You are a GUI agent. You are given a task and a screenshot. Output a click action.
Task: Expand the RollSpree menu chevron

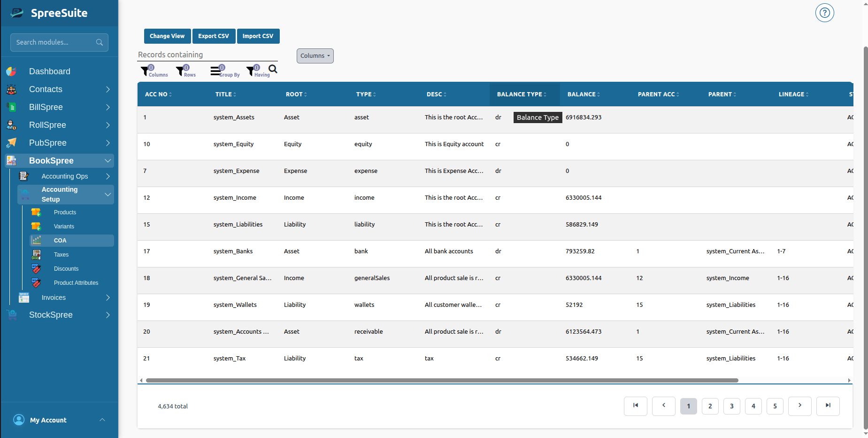[108, 125]
